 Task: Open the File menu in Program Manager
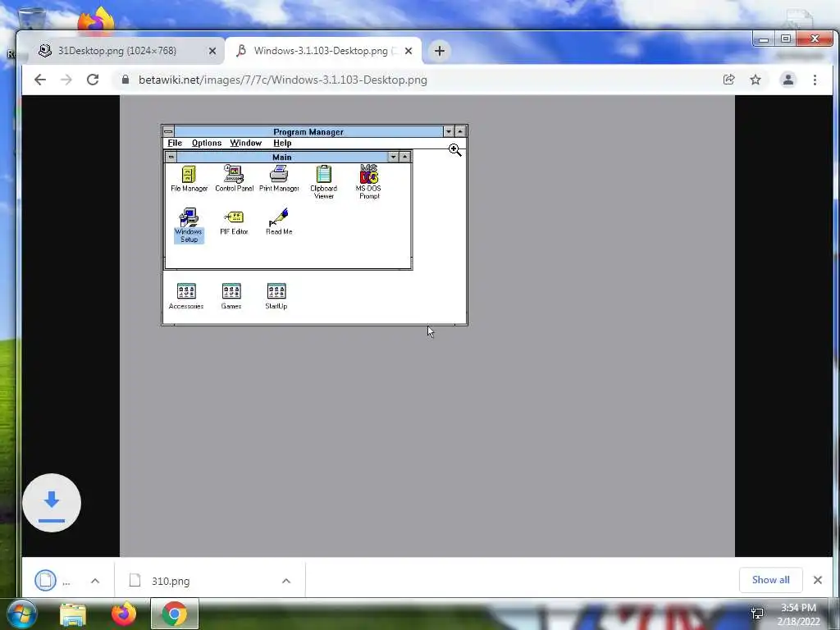point(175,143)
